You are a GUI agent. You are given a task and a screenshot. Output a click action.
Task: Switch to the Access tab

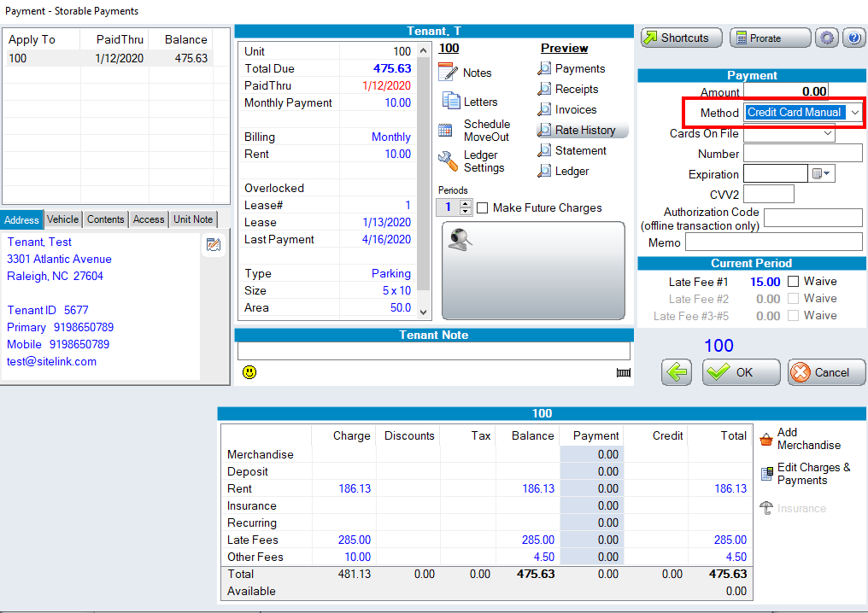[149, 219]
